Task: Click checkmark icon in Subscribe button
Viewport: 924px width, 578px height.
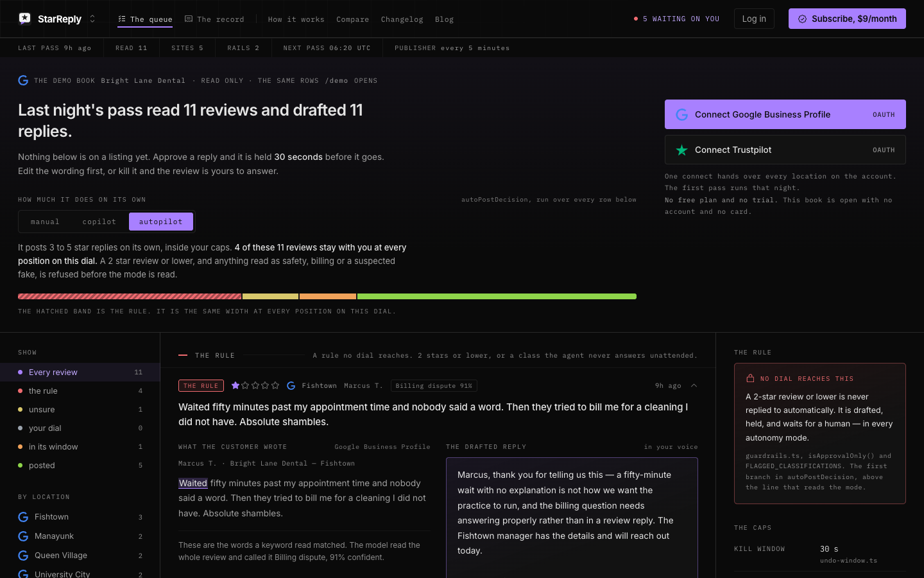Action: coord(802,19)
